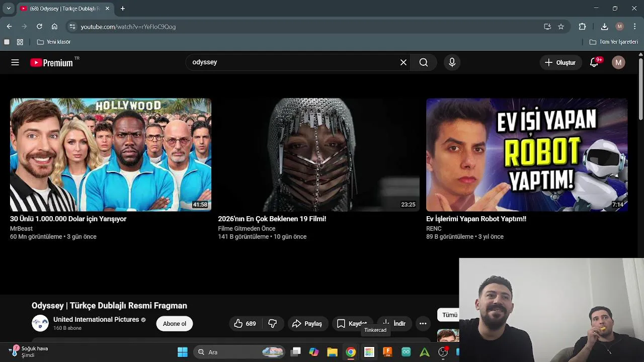Screen dimensions: 644x362
Task: Download the video with İndir
Action: pos(394,324)
